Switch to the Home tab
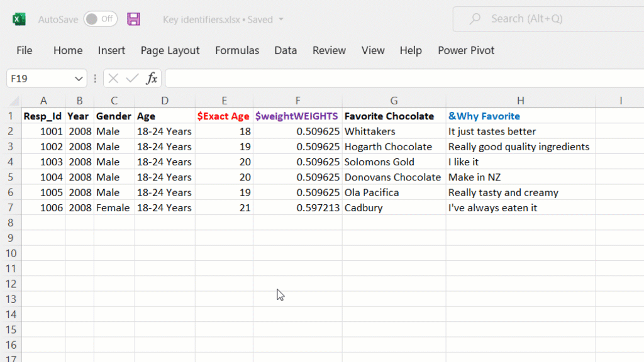 (68, 50)
